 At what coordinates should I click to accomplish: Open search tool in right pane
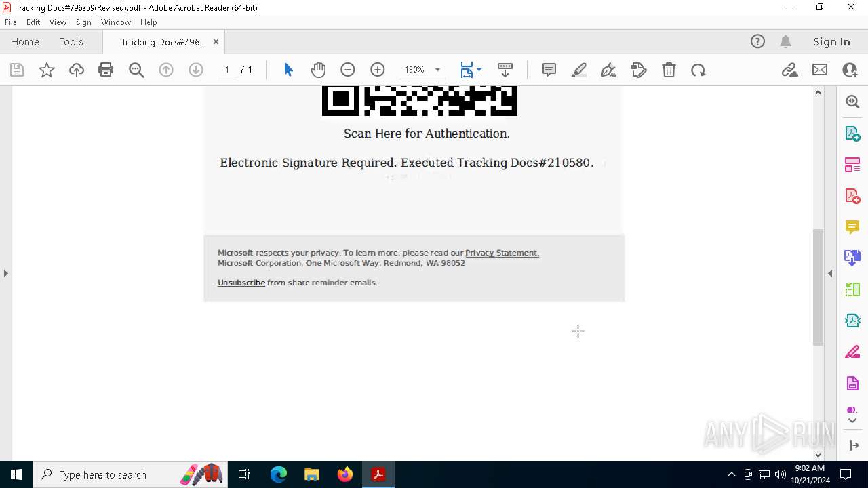pyautogui.click(x=852, y=102)
